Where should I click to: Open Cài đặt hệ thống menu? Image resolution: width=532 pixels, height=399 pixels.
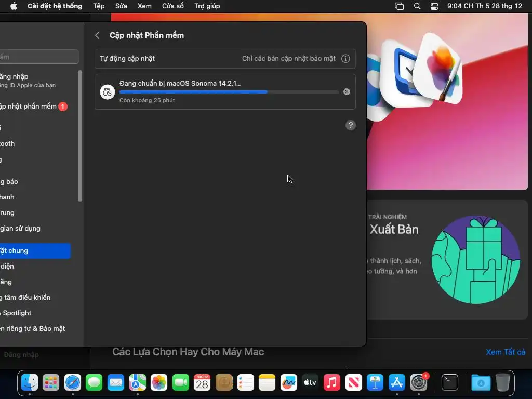[55, 6]
